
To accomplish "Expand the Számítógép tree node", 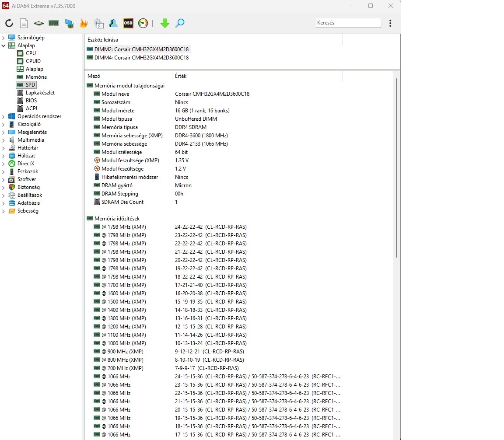I will pos(3,38).
